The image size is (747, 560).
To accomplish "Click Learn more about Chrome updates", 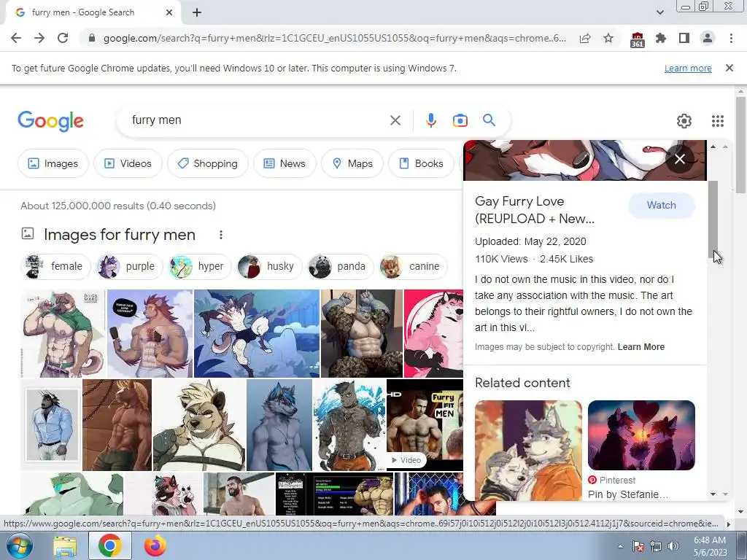I will [688, 68].
